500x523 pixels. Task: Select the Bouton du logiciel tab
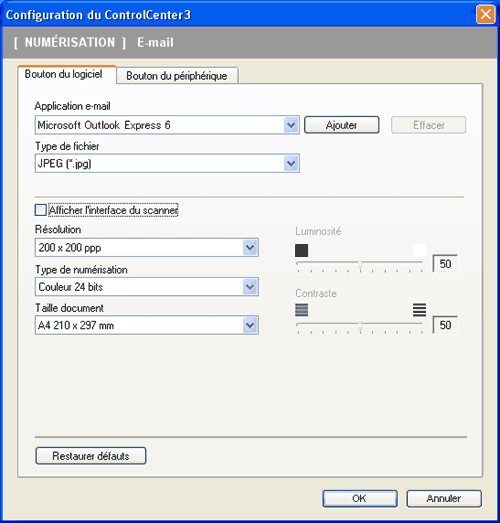(64, 74)
